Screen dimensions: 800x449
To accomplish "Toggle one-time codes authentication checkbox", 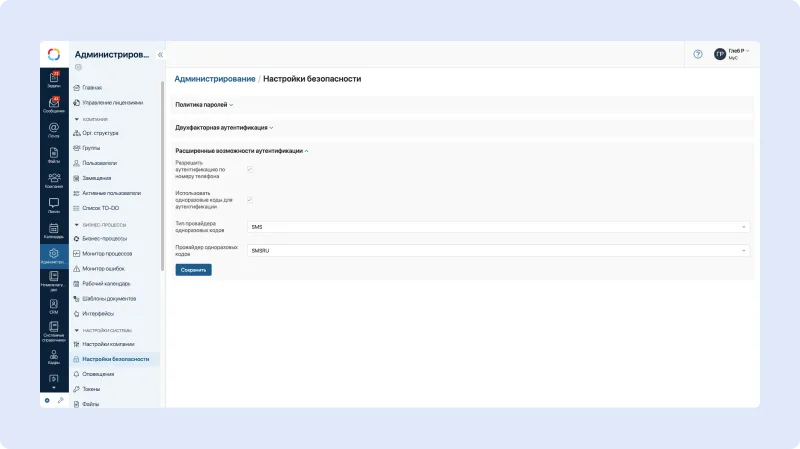I will (250, 200).
